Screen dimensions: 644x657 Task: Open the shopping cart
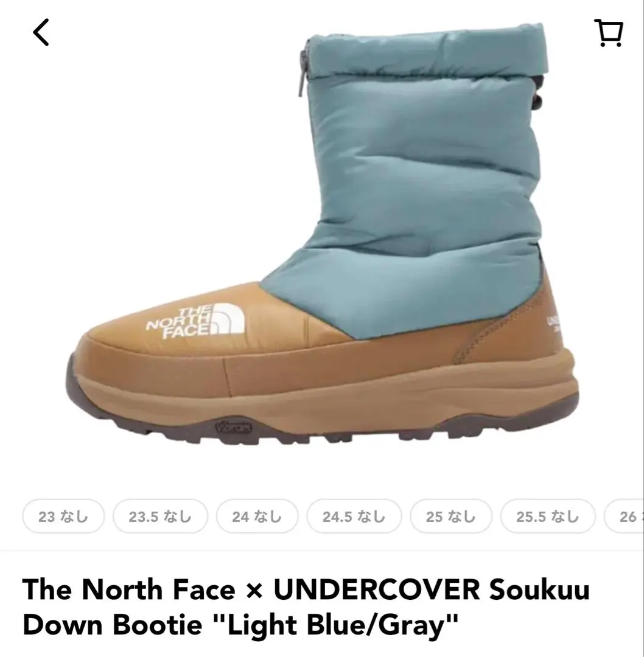click(x=609, y=32)
